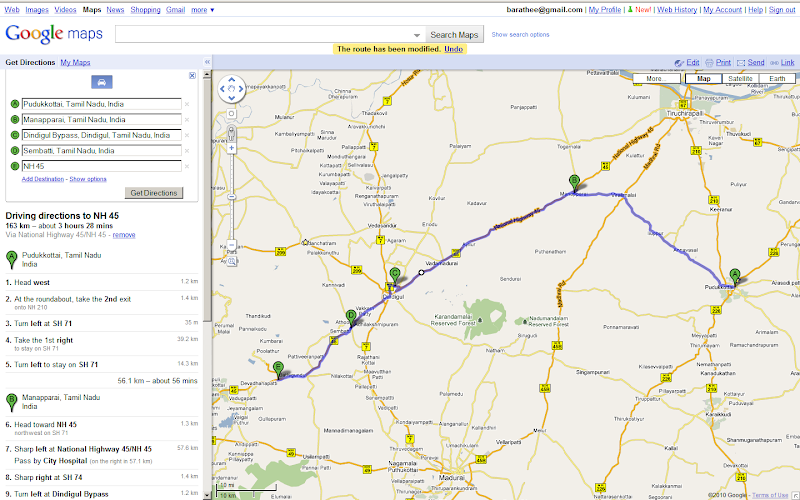Open the Edit link above the map
The width and height of the screenshot is (800, 500).
pyautogui.click(x=693, y=62)
